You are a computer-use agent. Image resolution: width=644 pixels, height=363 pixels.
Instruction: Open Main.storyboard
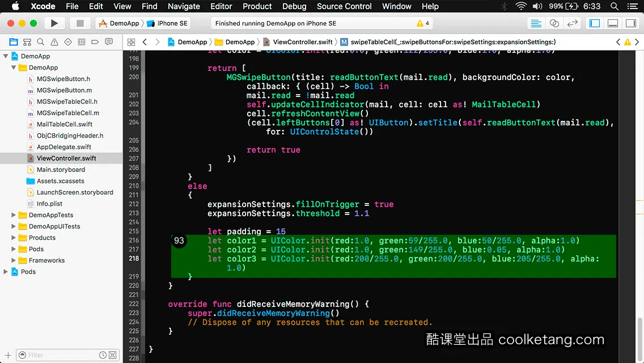coord(61,170)
